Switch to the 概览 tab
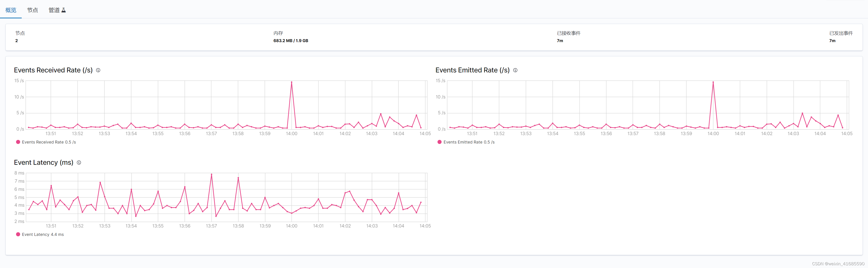Image resolution: width=868 pixels, height=268 pixels. tap(11, 10)
